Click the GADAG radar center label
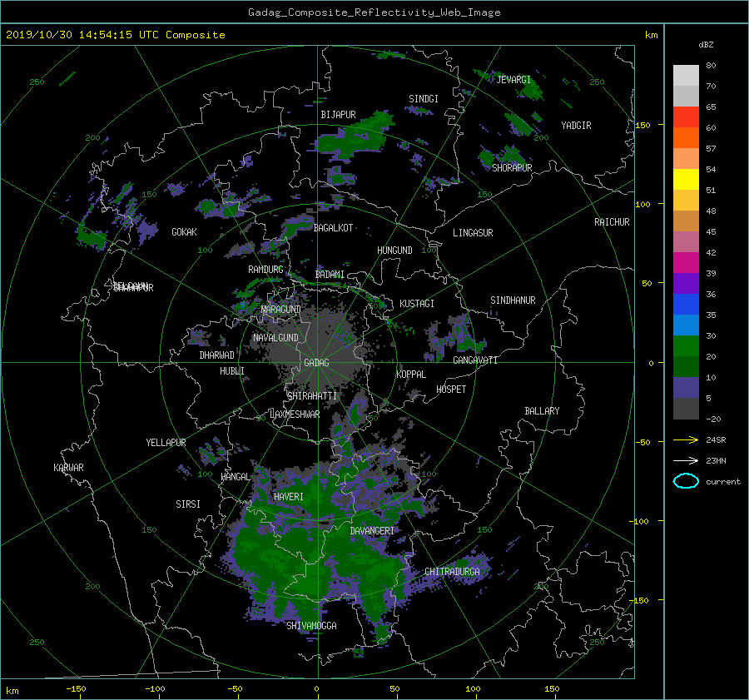749x700 pixels. click(317, 363)
